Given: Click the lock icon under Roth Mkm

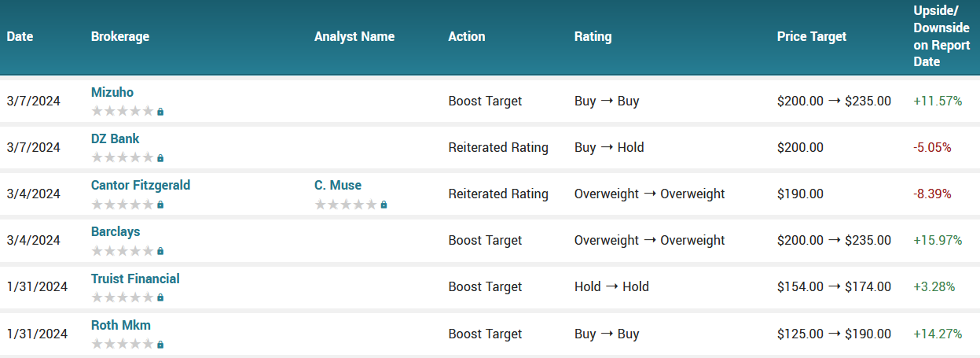Looking at the screenshot, I should pyautogui.click(x=160, y=344).
